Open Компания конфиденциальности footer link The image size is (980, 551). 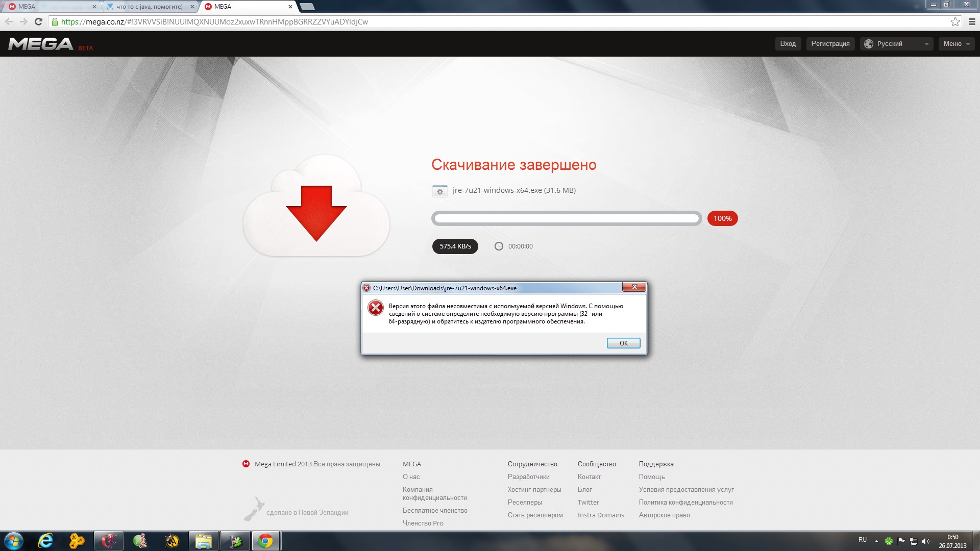pyautogui.click(x=434, y=493)
